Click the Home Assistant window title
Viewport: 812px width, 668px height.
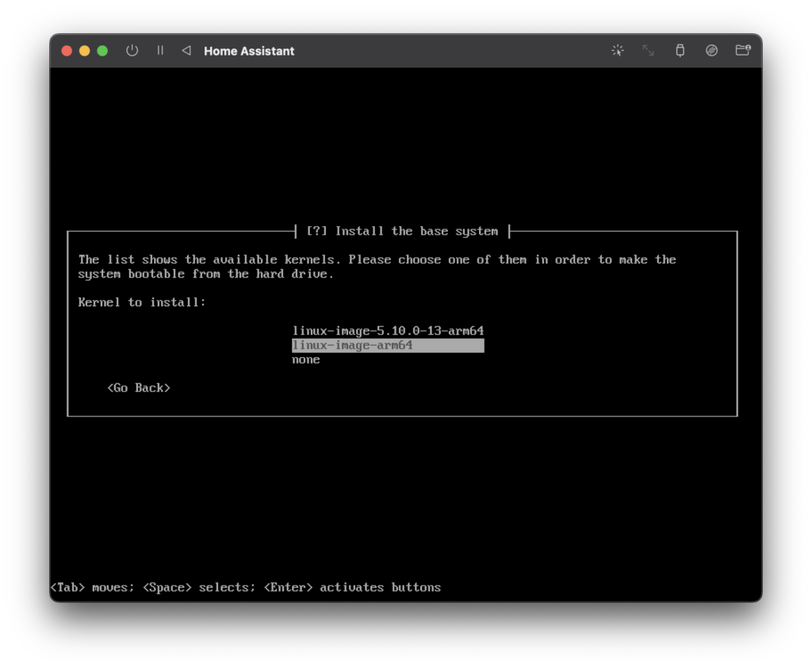pyautogui.click(x=249, y=51)
